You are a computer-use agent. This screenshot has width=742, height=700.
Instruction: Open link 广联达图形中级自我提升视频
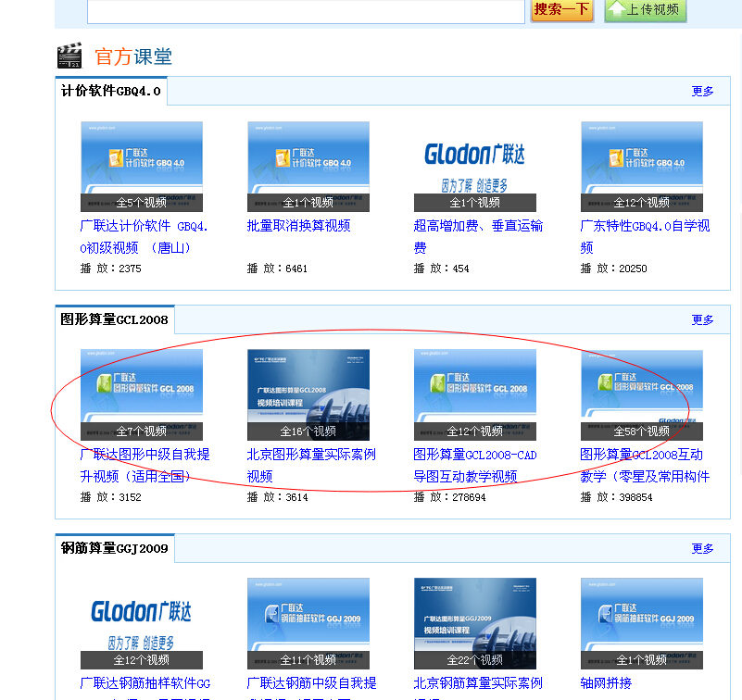point(145,465)
